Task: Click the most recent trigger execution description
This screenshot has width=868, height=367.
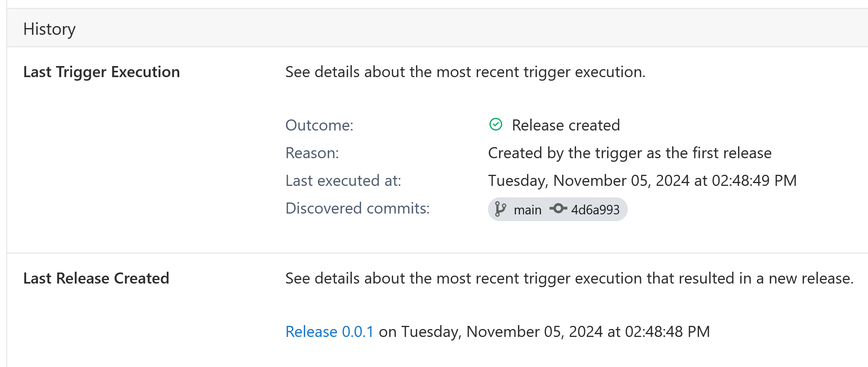Action: coord(465,72)
